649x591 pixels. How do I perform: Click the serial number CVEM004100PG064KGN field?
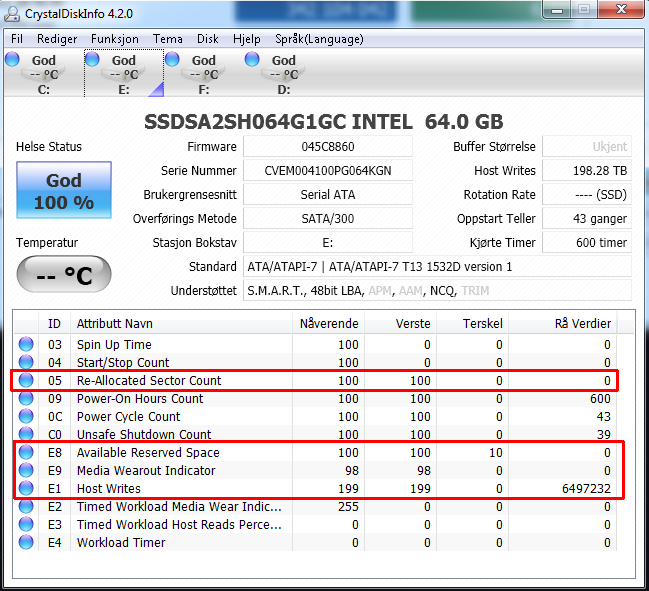328,171
